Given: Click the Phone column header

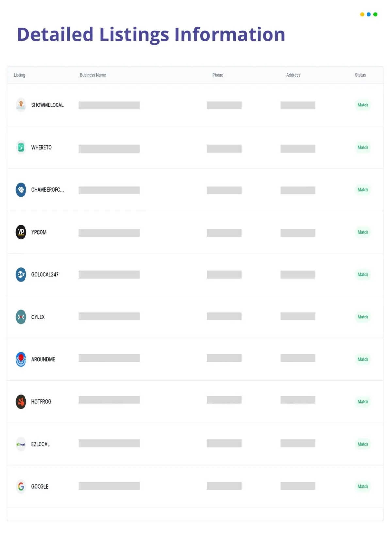Looking at the screenshot, I should click(x=218, y=75).
